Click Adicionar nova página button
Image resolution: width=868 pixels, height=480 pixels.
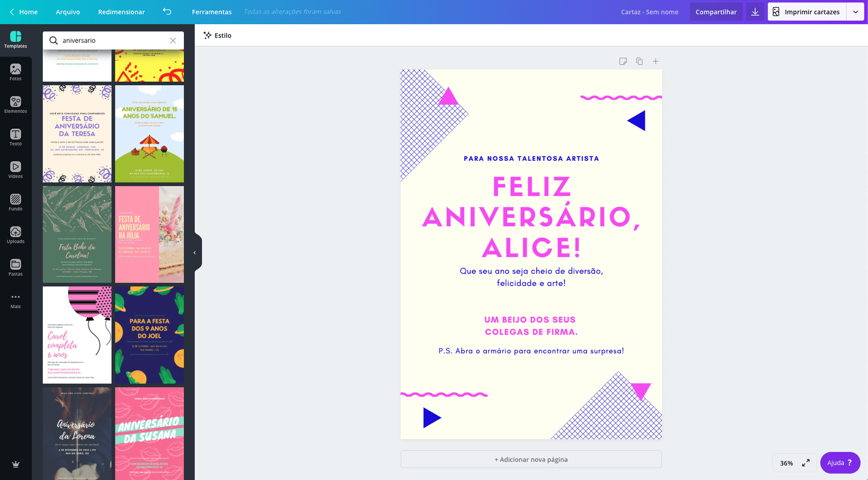(x=531, y=459)
